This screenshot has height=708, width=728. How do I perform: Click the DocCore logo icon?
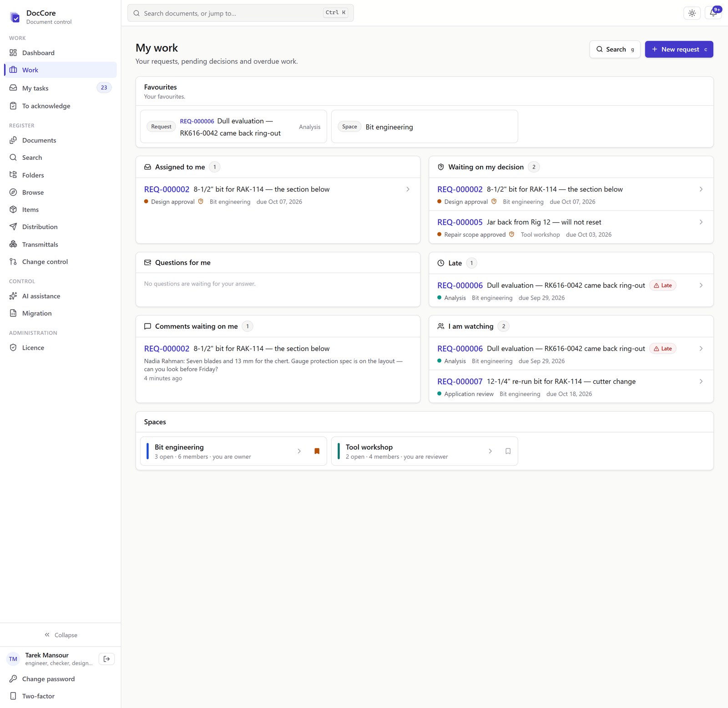[15, 17]
